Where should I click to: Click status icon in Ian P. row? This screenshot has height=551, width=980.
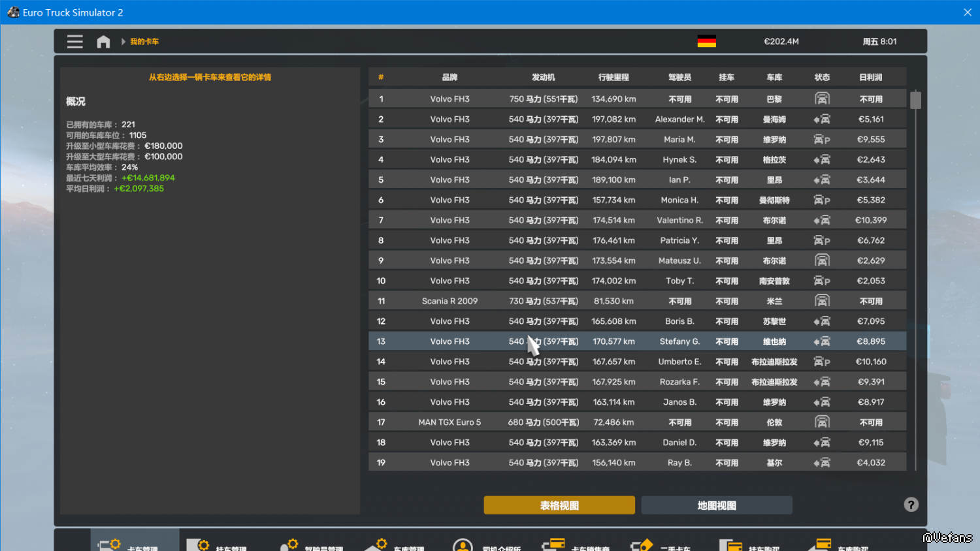(822, 180)
